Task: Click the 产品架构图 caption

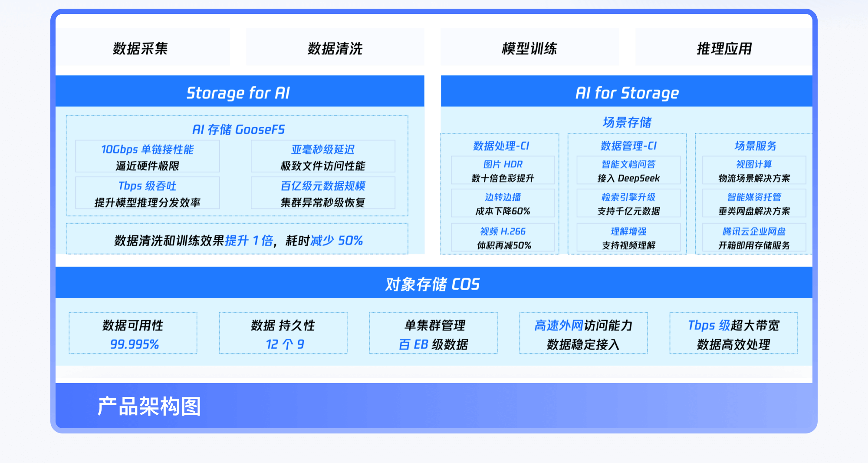Action: point(149,407)
